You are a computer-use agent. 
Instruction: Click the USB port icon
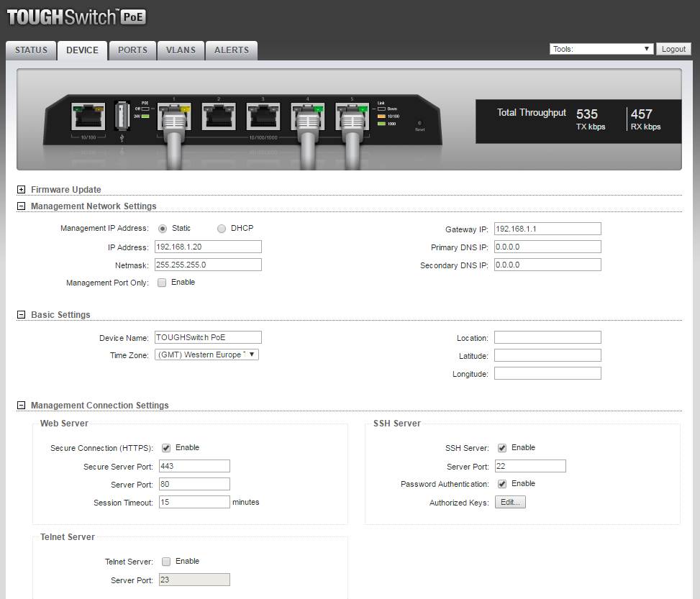(x=122, y=115)
